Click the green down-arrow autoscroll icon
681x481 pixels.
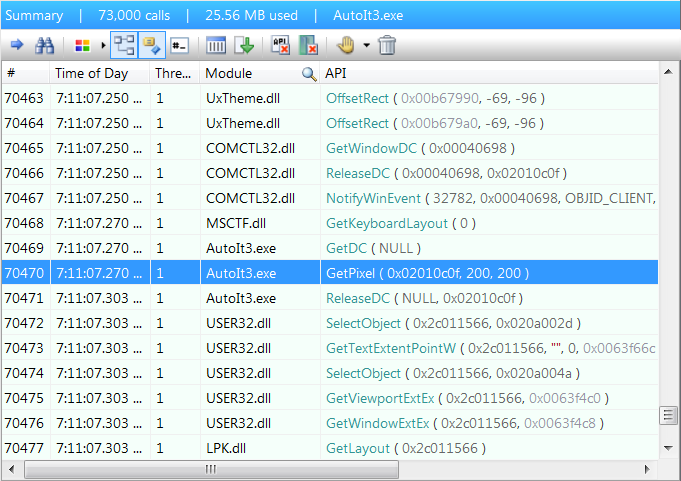(x=244, y=45)
